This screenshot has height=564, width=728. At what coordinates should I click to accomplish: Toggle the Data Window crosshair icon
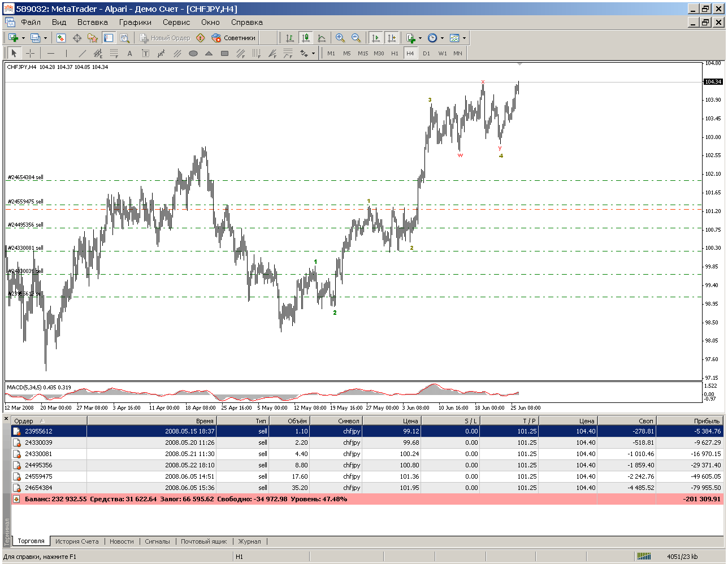click(x=77, y=38)
